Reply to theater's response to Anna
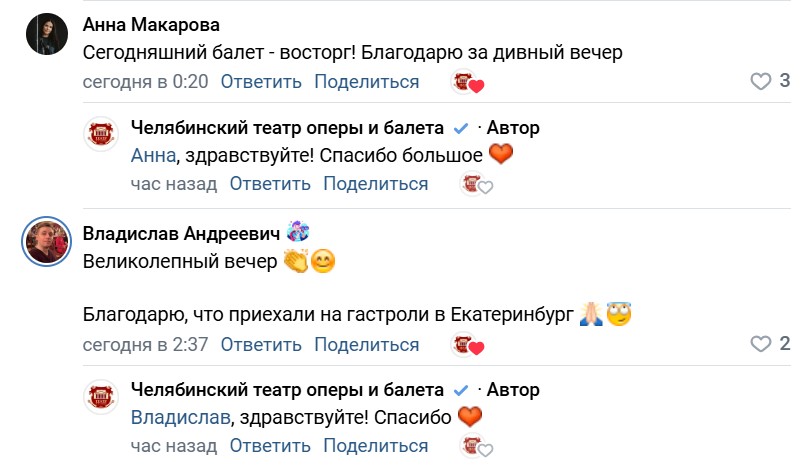This screenshot has width=804, height=467. [270, 184]
